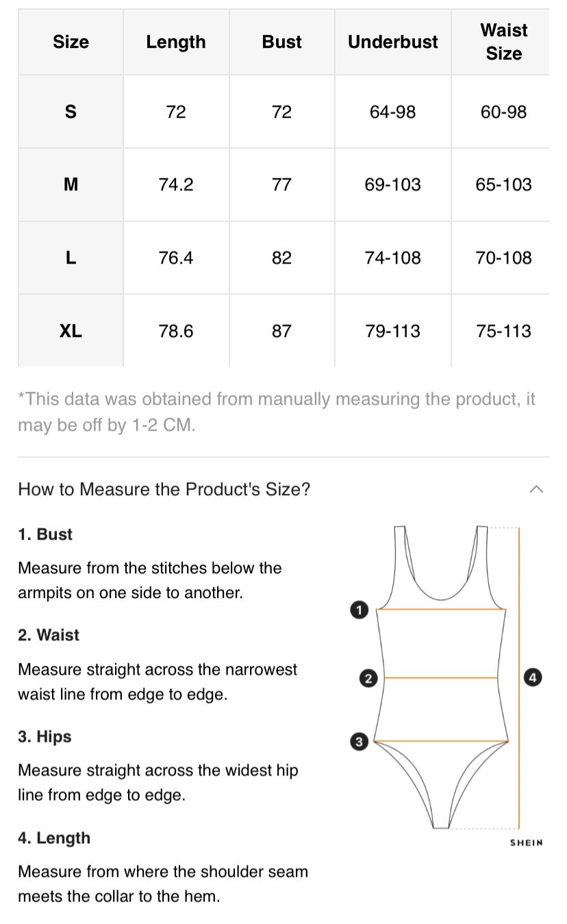Viewport: 567px width, 924px height.
Task: Select the XL size row label
Action: 71,331
